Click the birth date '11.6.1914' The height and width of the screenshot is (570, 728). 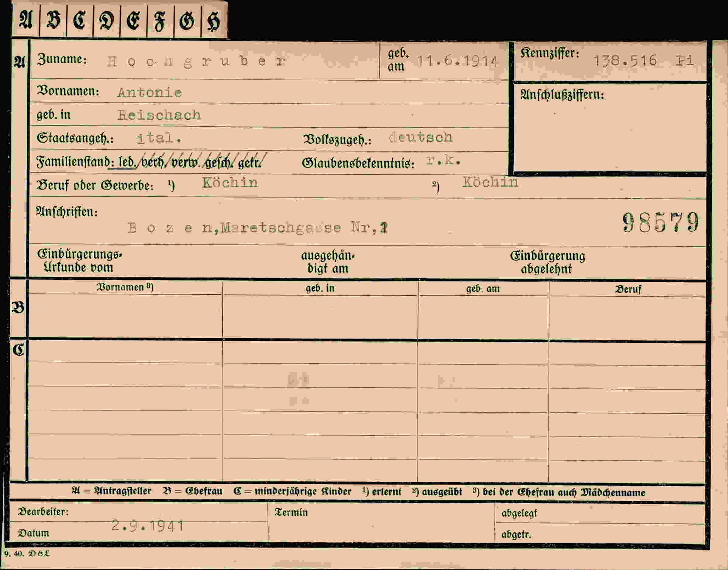[x=458, y=61]
